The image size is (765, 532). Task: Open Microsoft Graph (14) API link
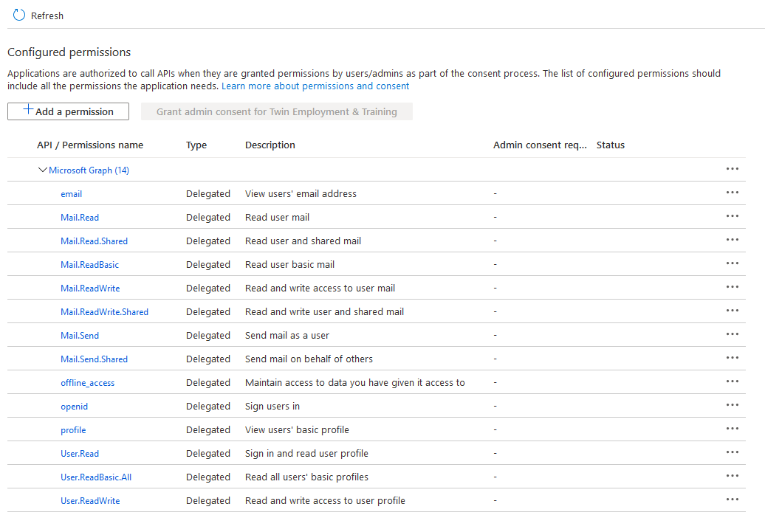point(89,170)
